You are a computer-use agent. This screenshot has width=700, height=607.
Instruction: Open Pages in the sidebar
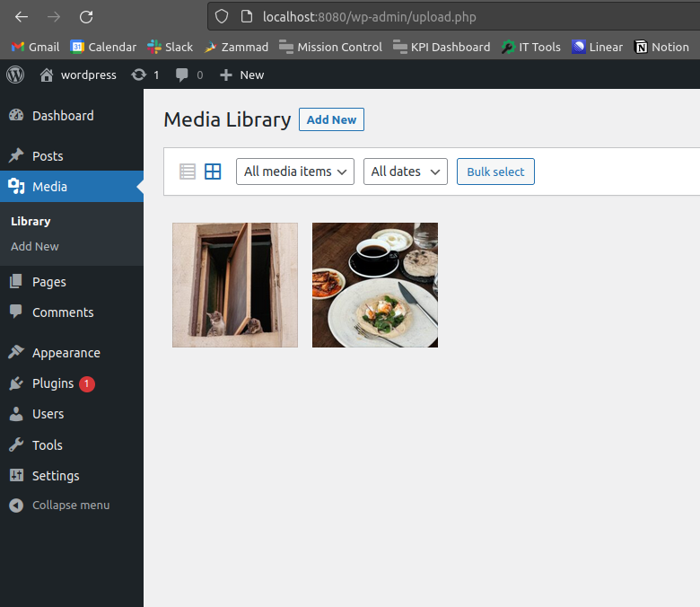pos(72,282)
